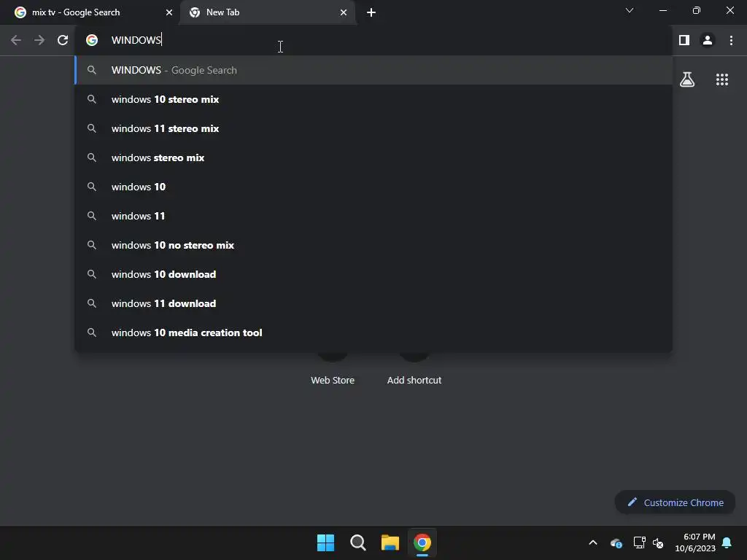Open File Explorer from the taskbar
Screen dimensions: 747x560
tap(390, 542)
